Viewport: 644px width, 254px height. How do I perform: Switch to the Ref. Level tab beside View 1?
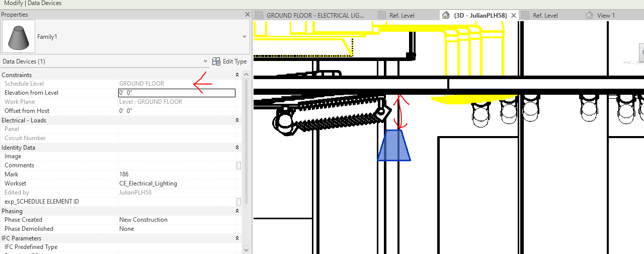point(545,16)
